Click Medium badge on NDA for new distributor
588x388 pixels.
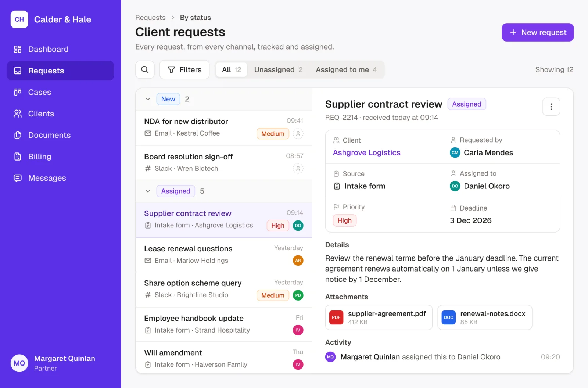(x=273, y=134)
